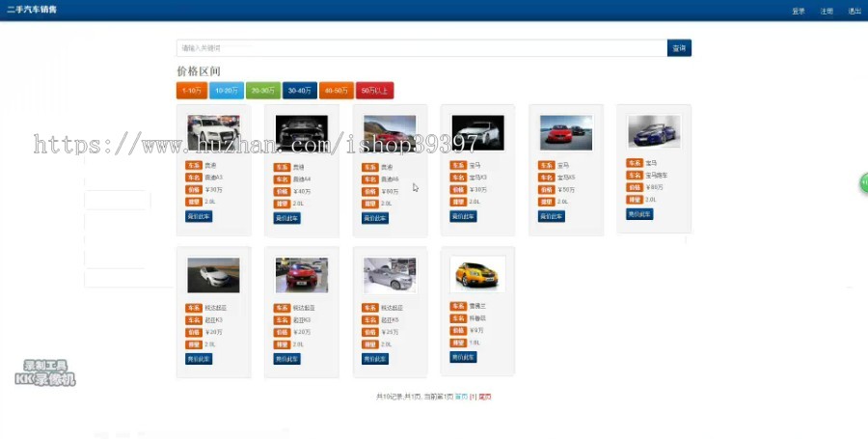
Task: Open the 登录 login link in header
Action: click(798, 11)
